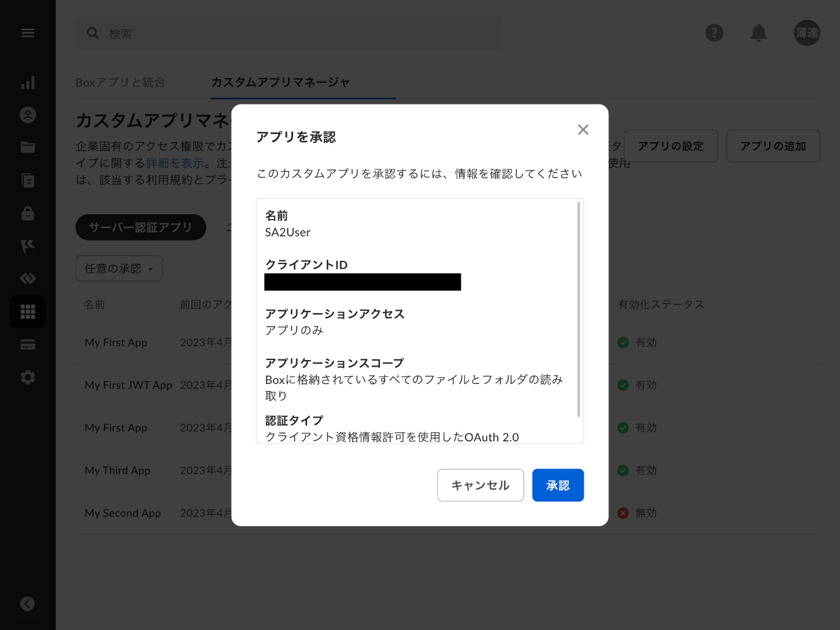840x630 pixels.
Task: Open the Settings gear icon in sidebar
Action: (x=28, y=377)
